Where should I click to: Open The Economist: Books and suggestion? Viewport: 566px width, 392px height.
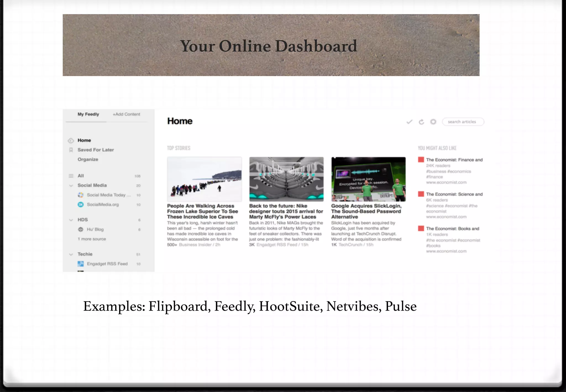[453, 229]
